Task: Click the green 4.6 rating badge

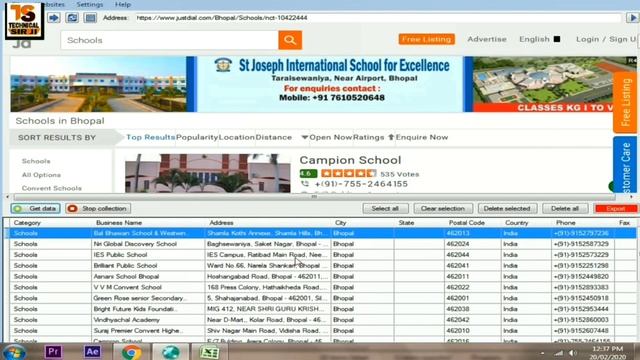Action: pyautogui.click(x=308, y=173)
